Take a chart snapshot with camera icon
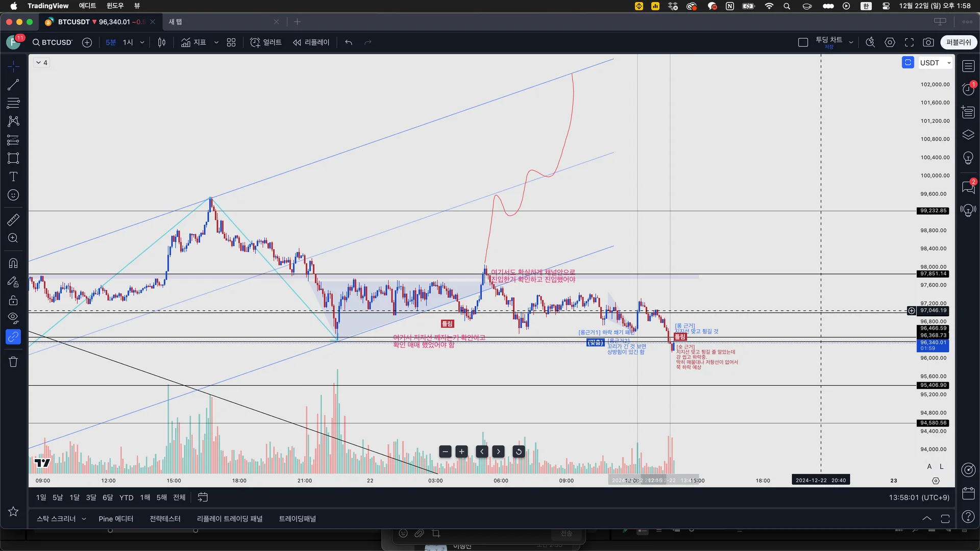The width and height of the screenshot is (980, 551). coord(928,42)
